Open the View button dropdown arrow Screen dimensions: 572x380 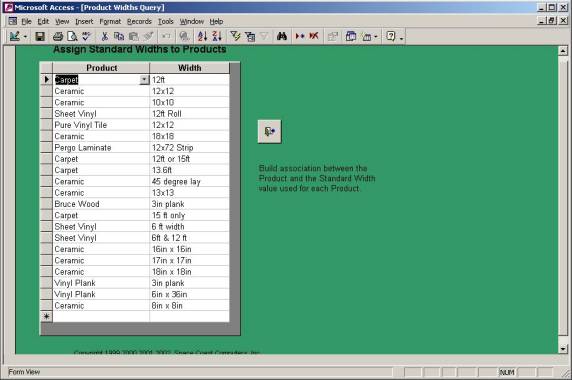(x=25, y=37)
